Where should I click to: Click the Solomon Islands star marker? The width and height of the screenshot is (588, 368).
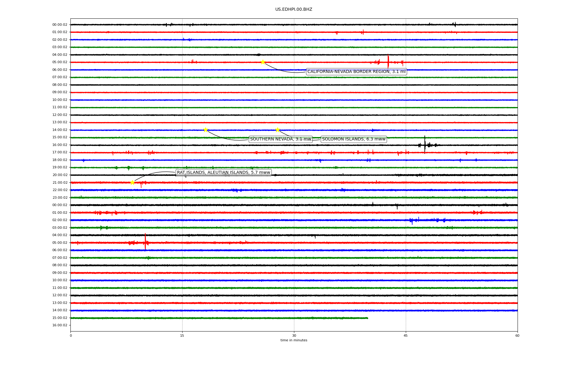pos(277,130)
